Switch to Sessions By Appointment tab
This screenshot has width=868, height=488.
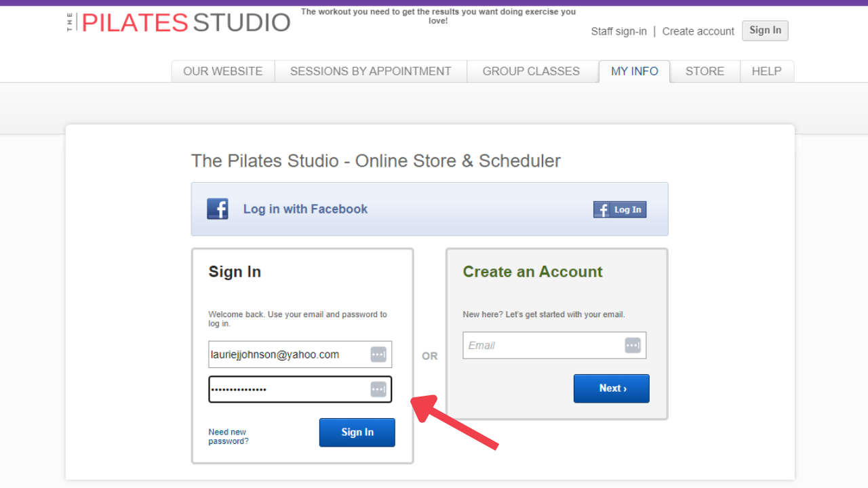370,71
